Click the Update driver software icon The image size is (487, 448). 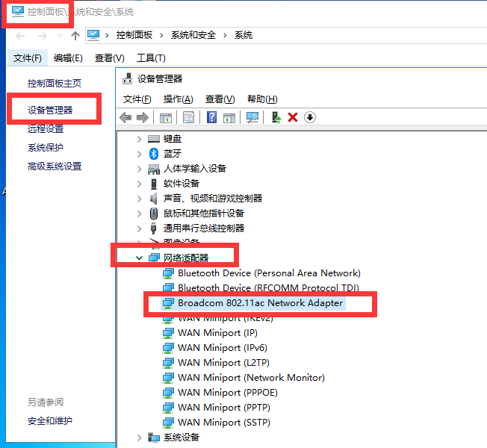click(276, 117)
